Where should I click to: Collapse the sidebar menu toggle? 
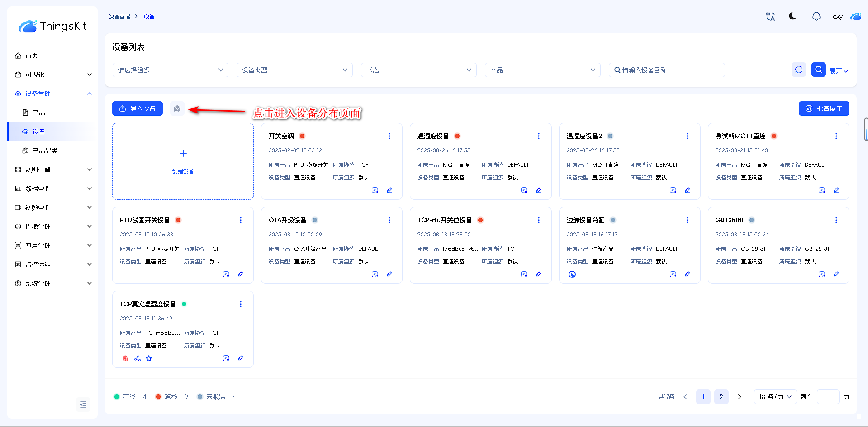83,404
